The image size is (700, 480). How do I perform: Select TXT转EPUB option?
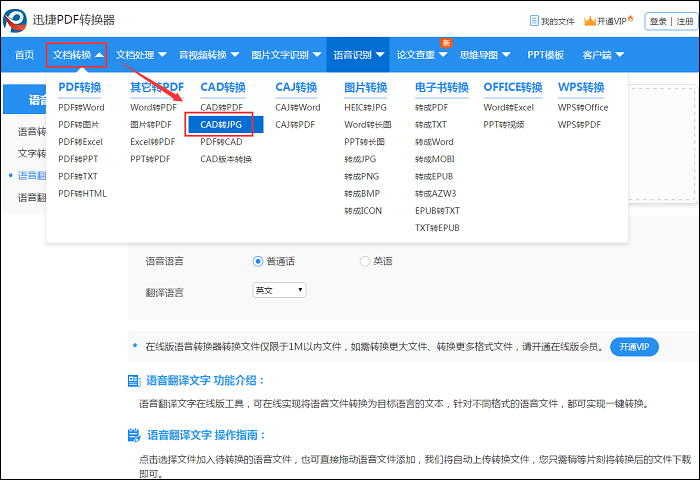coord(437,228)
